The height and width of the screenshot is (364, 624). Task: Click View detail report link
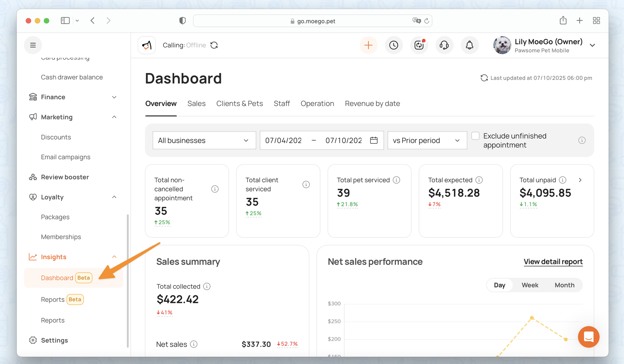click(553, 261)
